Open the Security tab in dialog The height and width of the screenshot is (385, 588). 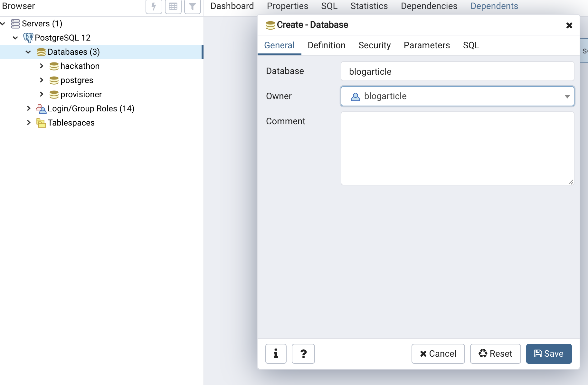point(375,45)
